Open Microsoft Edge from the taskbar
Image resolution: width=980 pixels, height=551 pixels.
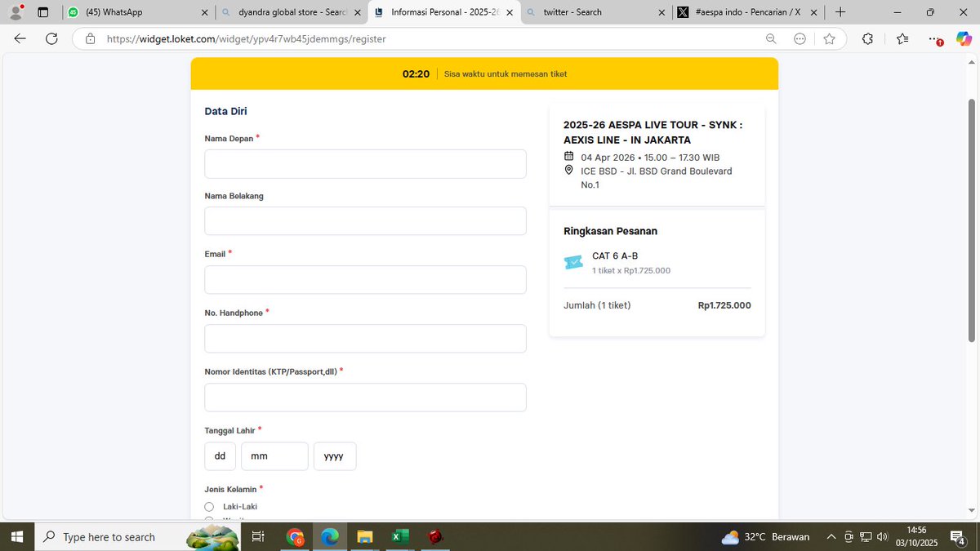click(x=329, y=536)
